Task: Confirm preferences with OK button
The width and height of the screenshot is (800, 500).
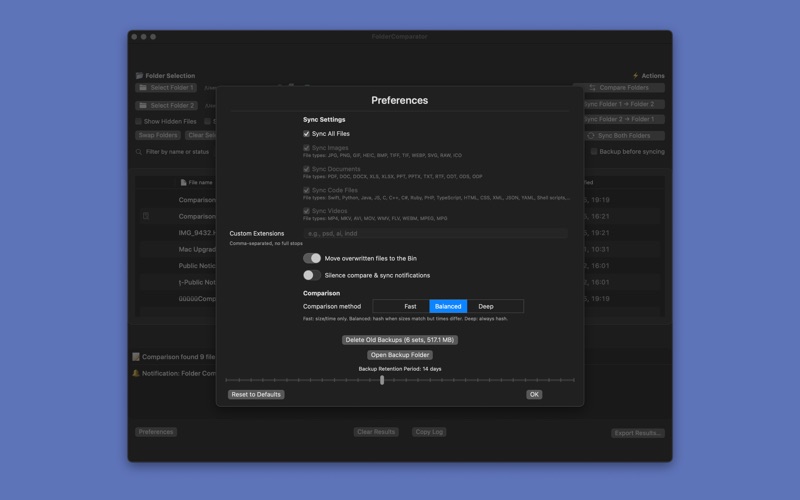Action: [x=534, y=394]
